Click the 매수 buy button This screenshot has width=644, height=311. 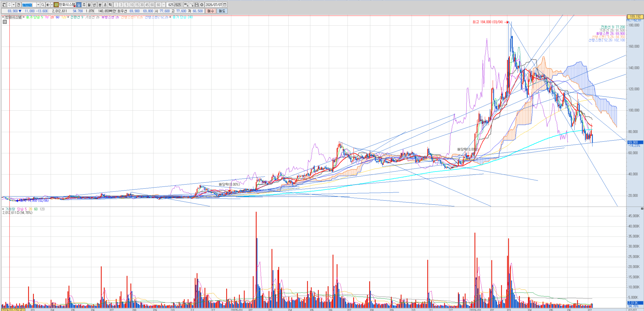211,11
